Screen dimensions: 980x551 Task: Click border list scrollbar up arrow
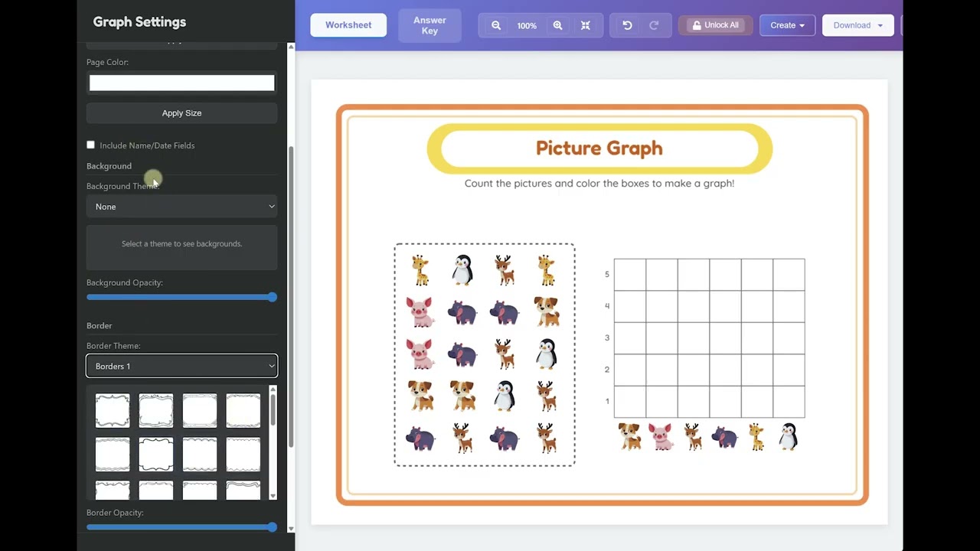pyautogui.click(x=273, y=391)
